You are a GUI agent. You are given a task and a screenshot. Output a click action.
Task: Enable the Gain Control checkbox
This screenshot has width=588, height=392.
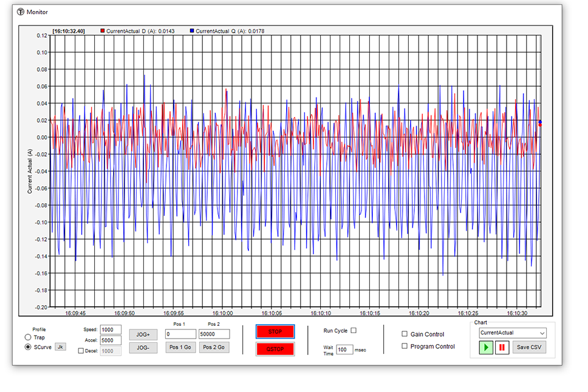click(x=405, y=334)
